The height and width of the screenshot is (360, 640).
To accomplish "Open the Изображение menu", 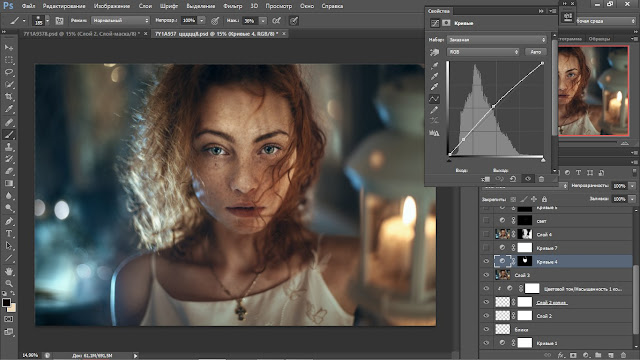I will click(112, 6).
